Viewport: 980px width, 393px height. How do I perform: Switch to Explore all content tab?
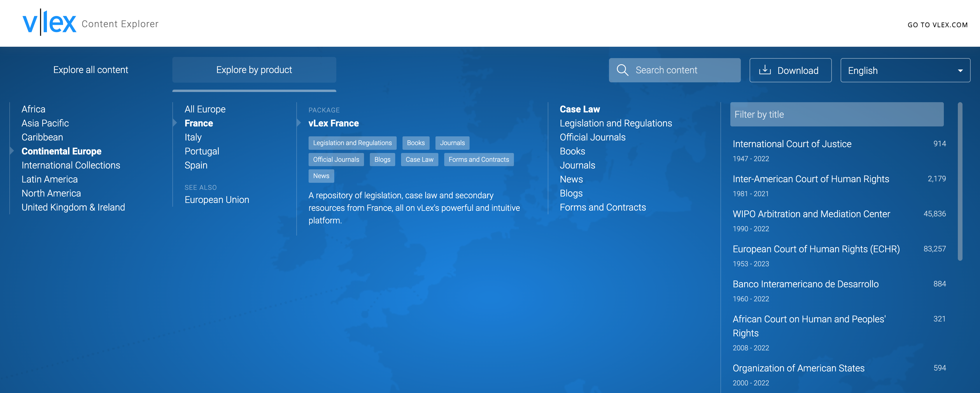tap(90, 70)
